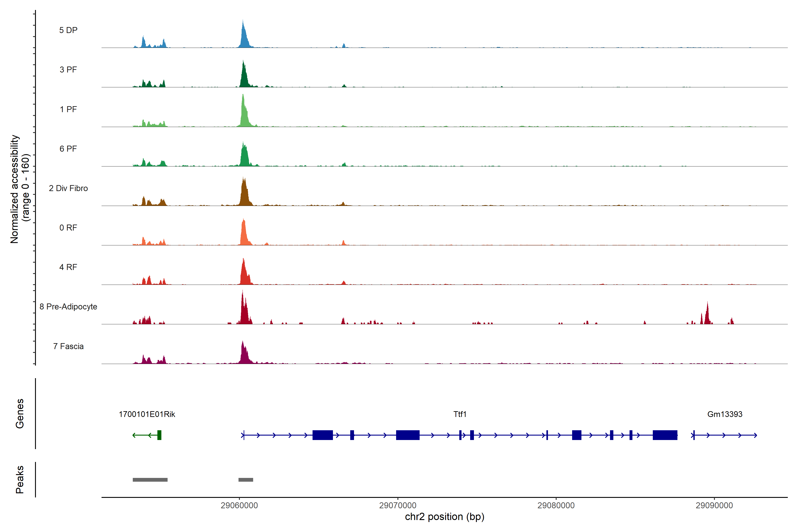Click the Pre-Adipocyte peak near 29090000

coord(707,315)
